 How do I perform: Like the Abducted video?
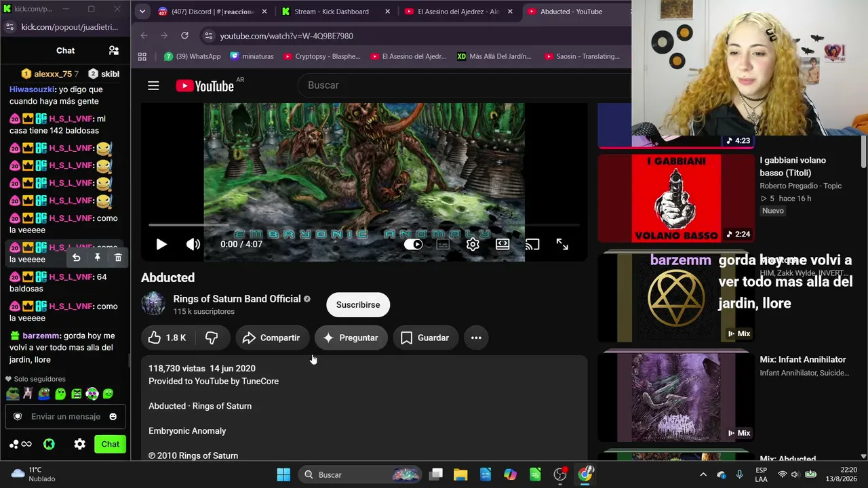167,338
